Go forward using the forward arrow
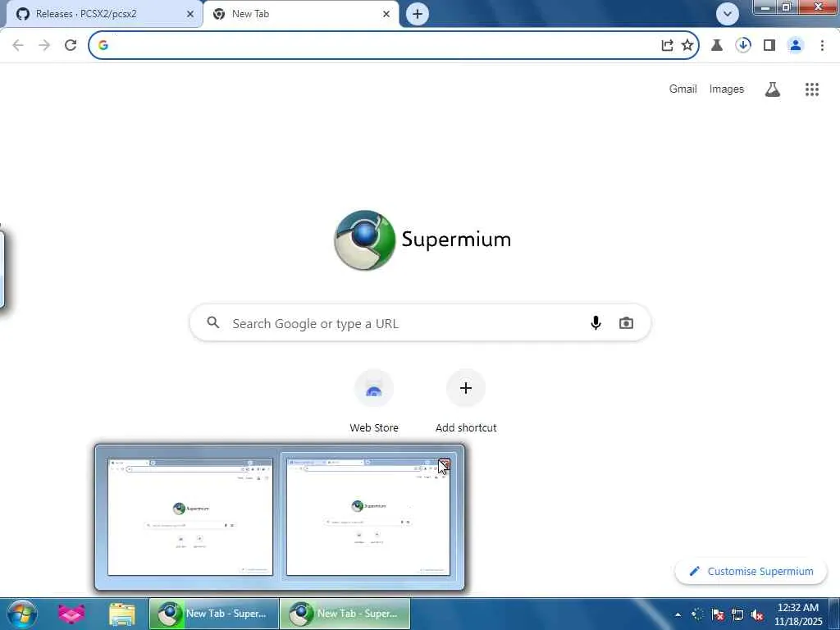840x630 pixels. click(44, 45)
